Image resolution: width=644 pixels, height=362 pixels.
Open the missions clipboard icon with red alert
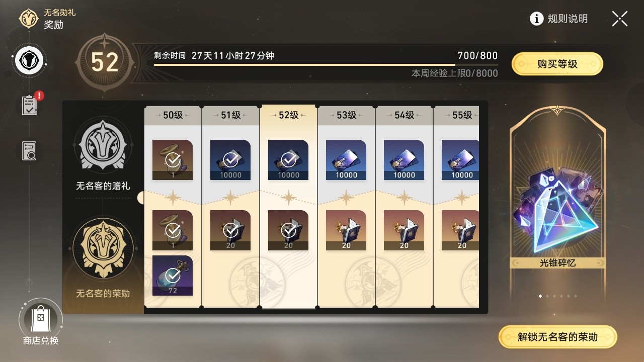30,105
